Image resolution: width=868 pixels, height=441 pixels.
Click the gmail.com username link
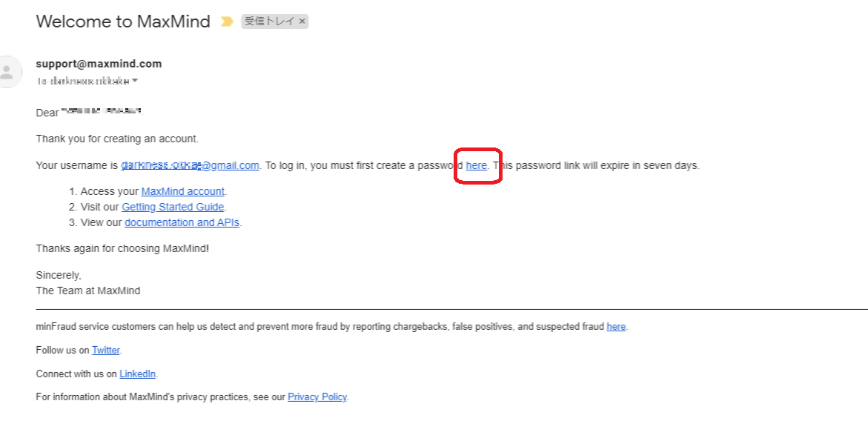click(x=190, y=165)
